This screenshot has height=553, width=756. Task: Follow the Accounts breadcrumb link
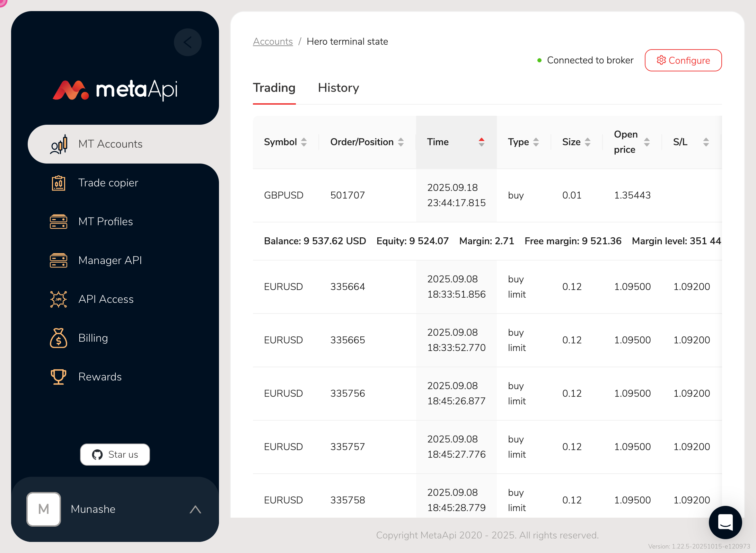tap(273, 42)
